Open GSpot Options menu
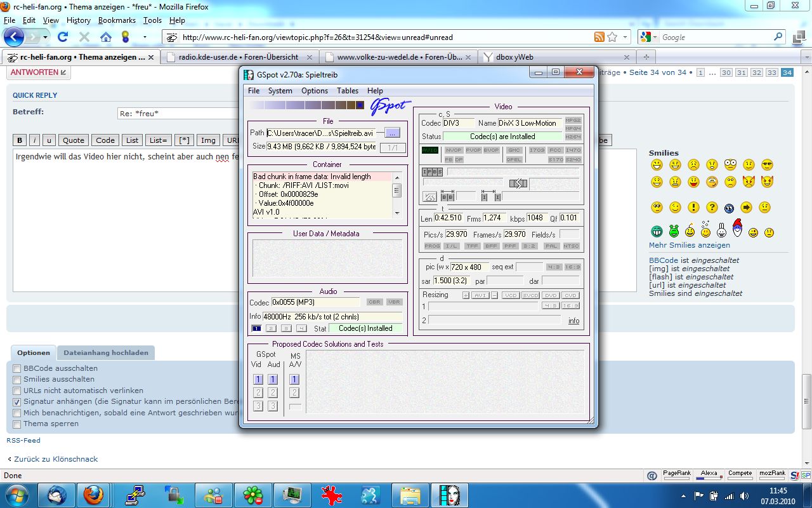Viewport: 812px width, 508px height. click(315, 91)
